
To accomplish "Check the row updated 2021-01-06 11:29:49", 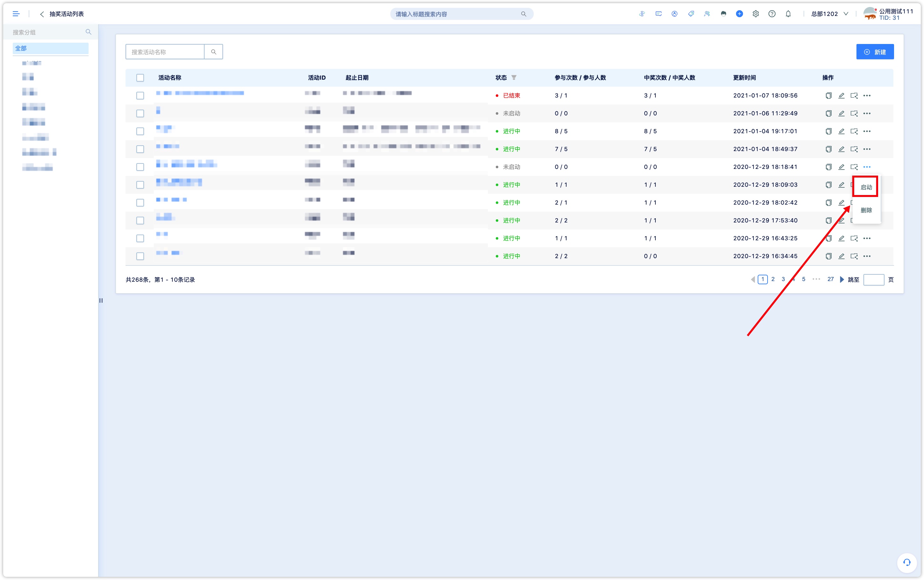I will tap(140, 113).
